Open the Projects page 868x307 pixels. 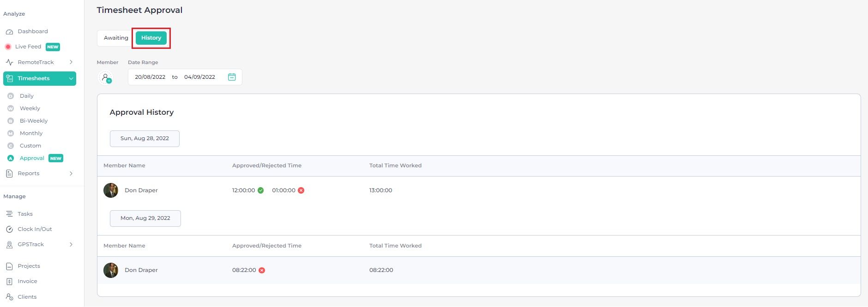[x=29, y=266]
